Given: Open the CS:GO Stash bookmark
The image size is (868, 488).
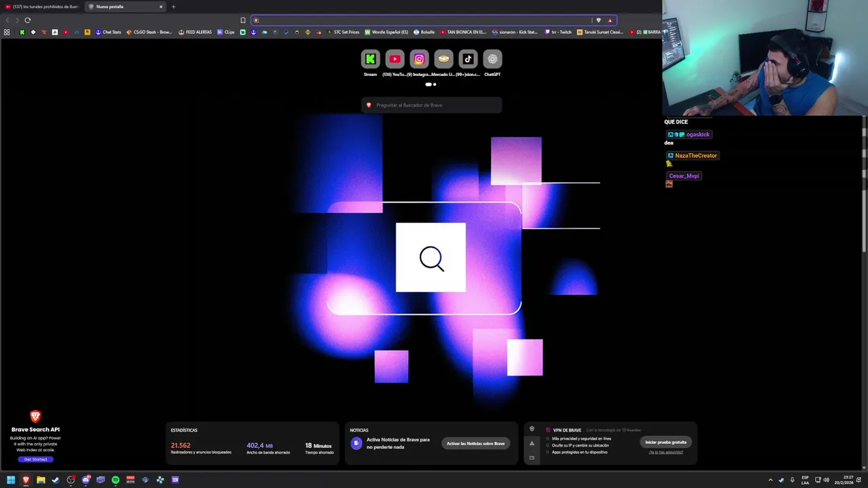Looking at the screenshot, I should pyautogui.click(x=149, y=32).
